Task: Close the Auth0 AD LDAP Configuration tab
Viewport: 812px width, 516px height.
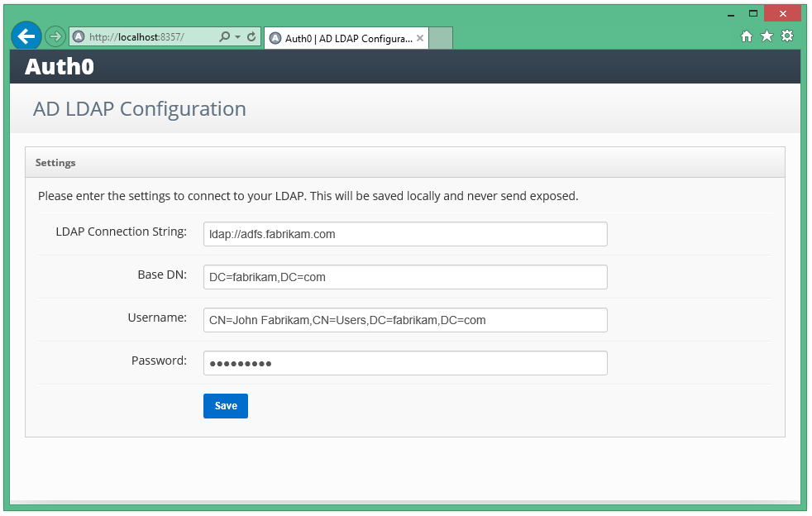Action: click(420, 38)
